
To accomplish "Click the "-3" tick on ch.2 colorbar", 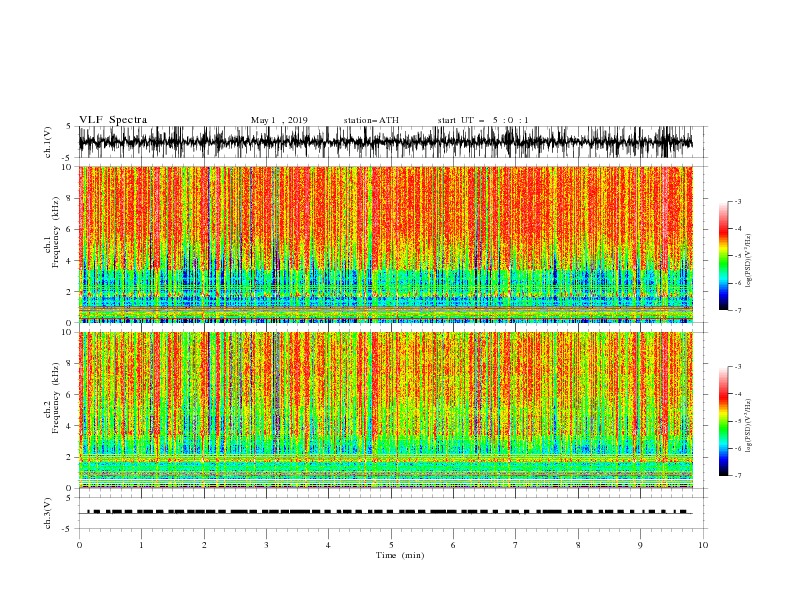I will point(738,367).
